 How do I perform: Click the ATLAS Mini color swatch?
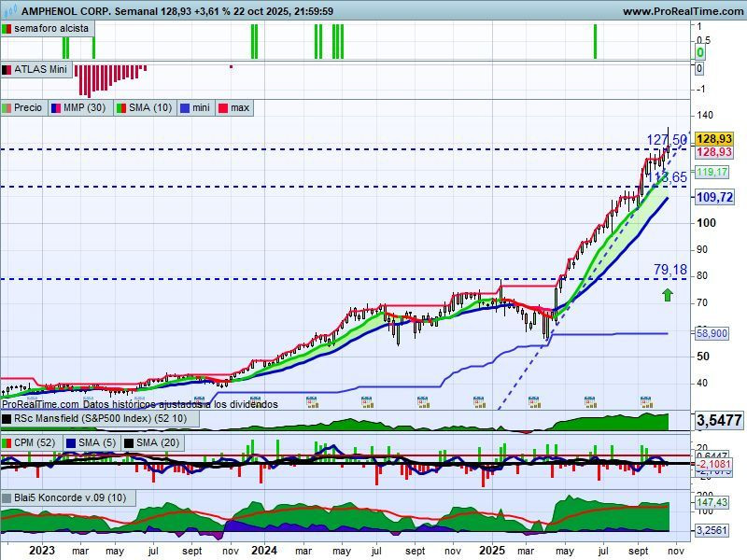(7, 69)
